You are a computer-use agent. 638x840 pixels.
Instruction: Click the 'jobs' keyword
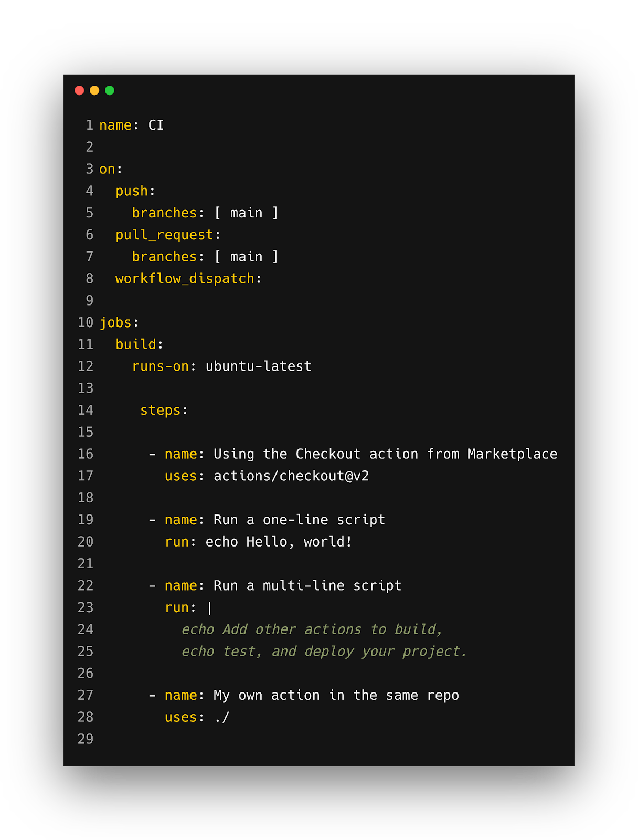pos(115,322)
